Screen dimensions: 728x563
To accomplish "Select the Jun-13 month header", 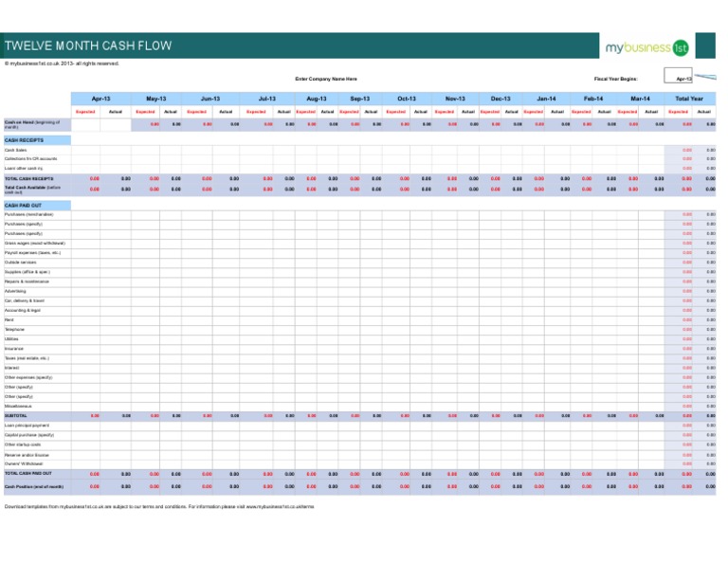I will pyautogui.click(x=210, y=99).
